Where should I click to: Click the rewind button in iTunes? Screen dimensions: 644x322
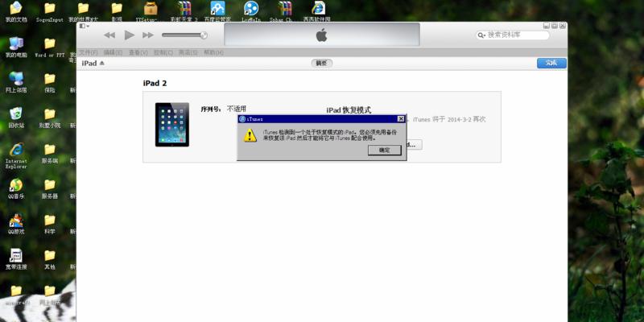point(109,35)
